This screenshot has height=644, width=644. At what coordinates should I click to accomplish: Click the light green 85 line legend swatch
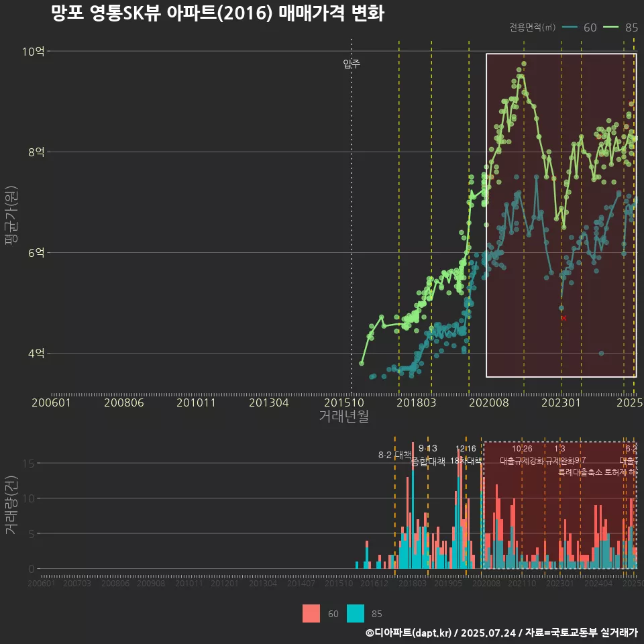coord(610,27)
